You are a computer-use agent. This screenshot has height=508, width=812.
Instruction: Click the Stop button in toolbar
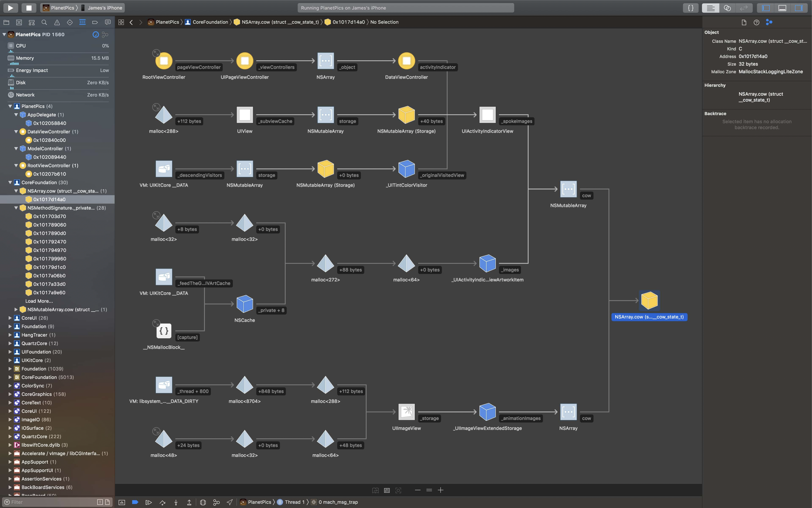click(x=29, y=8)
